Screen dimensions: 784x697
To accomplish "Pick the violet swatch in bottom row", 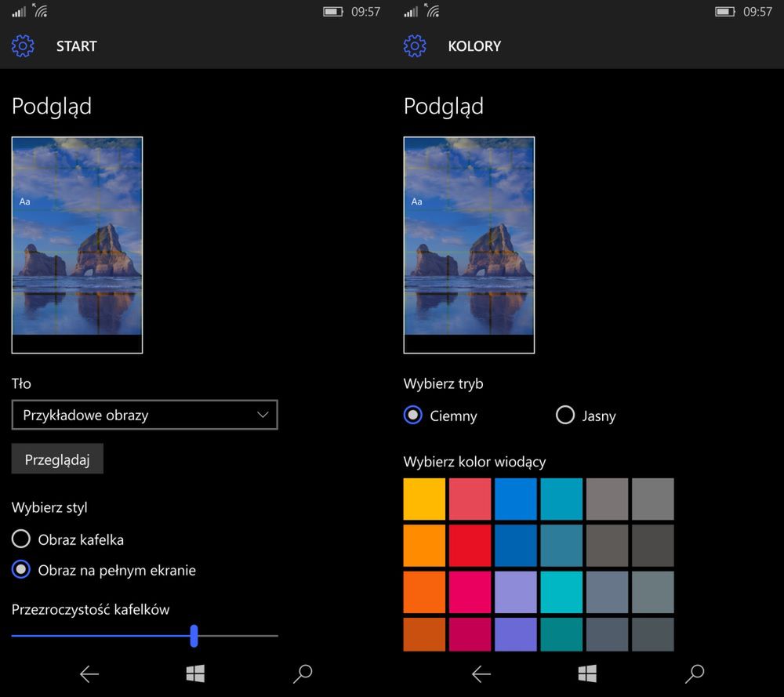I will [x=516, y=634].
